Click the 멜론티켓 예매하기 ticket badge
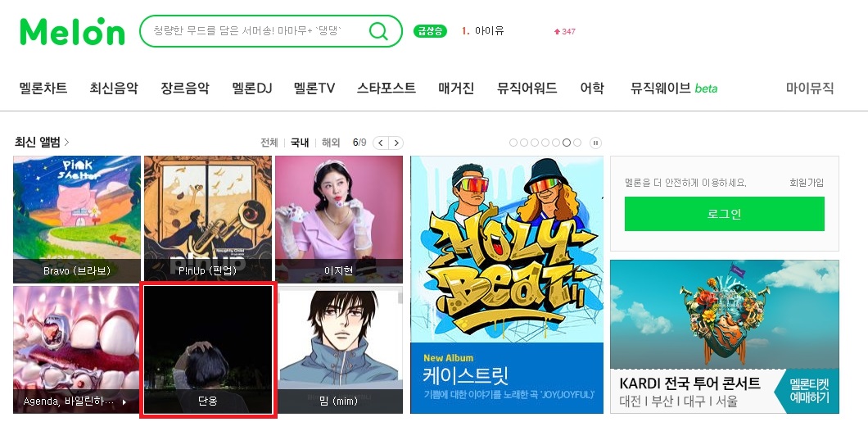 (x=809, y=391)
